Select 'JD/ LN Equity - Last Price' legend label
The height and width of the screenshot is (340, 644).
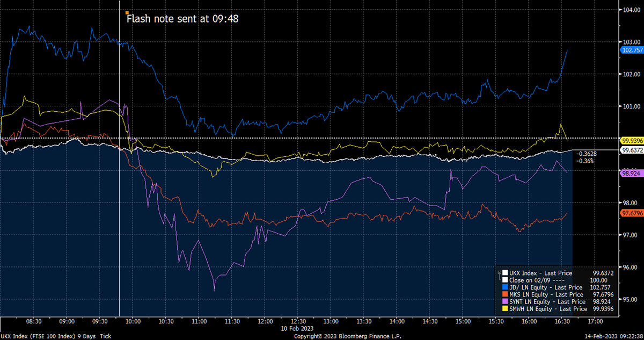545,287
